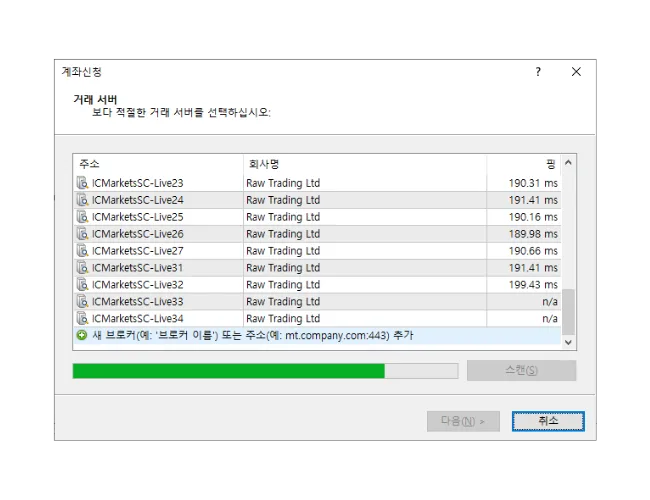Click the server icon beside ICMarketsSC-Live34
The width and height of the screenshot is (650, 500).
click(x=82, y=318)
